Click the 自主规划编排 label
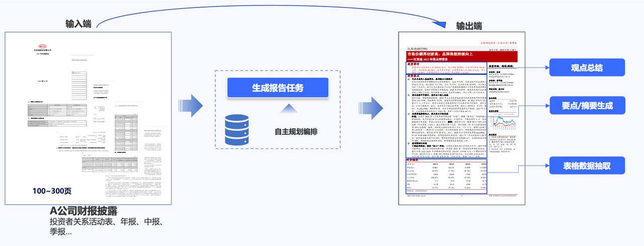Screen dimensions: 644x246 point(295,132)
